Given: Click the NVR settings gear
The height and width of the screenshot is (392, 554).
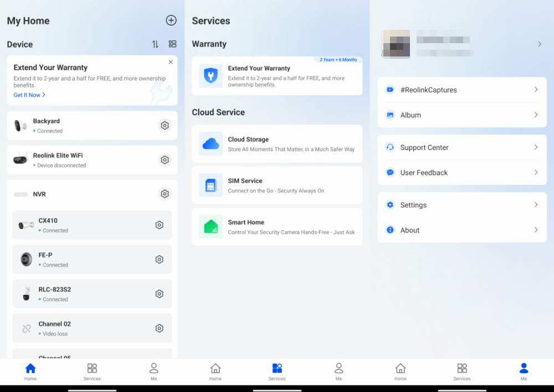Looking at the screenshot, I should (165, 194).
